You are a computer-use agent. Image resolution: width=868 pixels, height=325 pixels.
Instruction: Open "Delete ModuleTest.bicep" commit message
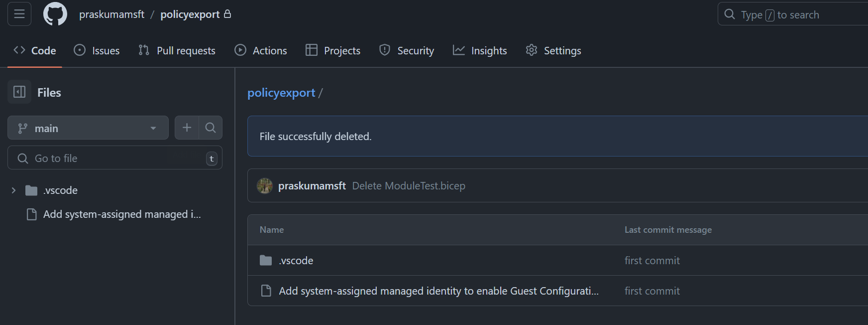pos(409,186)
